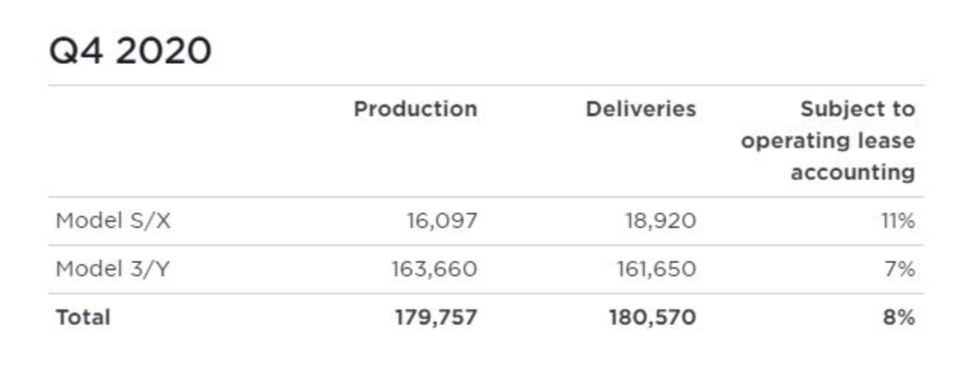The height and width of the screenshot is (391, 980).
Task: Click total deliveries value 180,570
Action: pyautogui.click(x=652, y=317)
